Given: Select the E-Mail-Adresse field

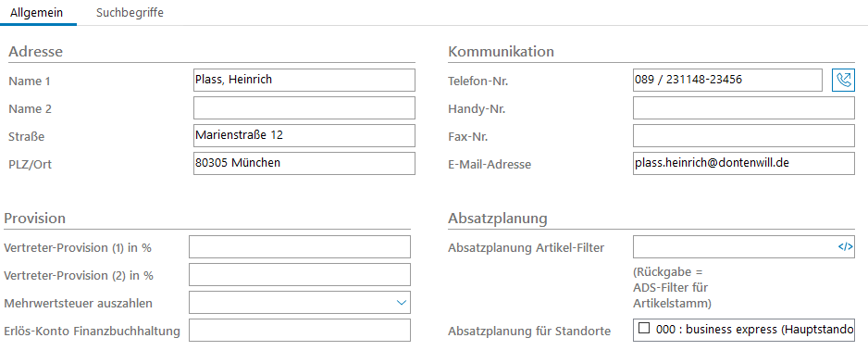Looking at the screenshot, I should (x=743, y=164).
